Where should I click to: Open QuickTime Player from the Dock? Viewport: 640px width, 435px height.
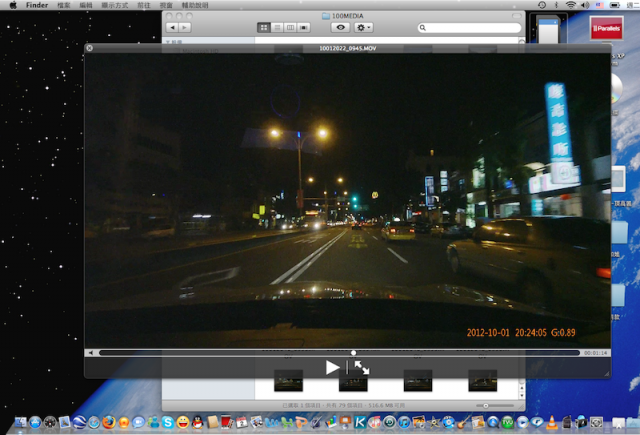pyautogui.click(x=493, y=422)
